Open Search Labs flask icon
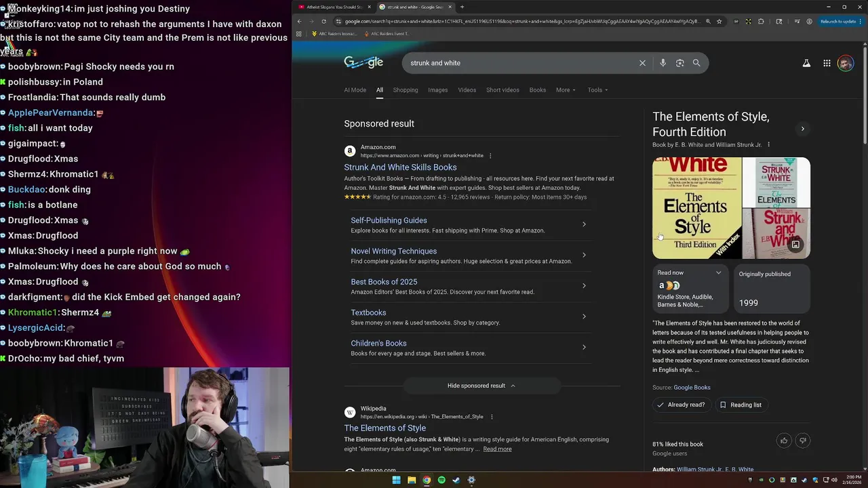The width and height of the screenshot is (868, 488). tap(806, 63)
